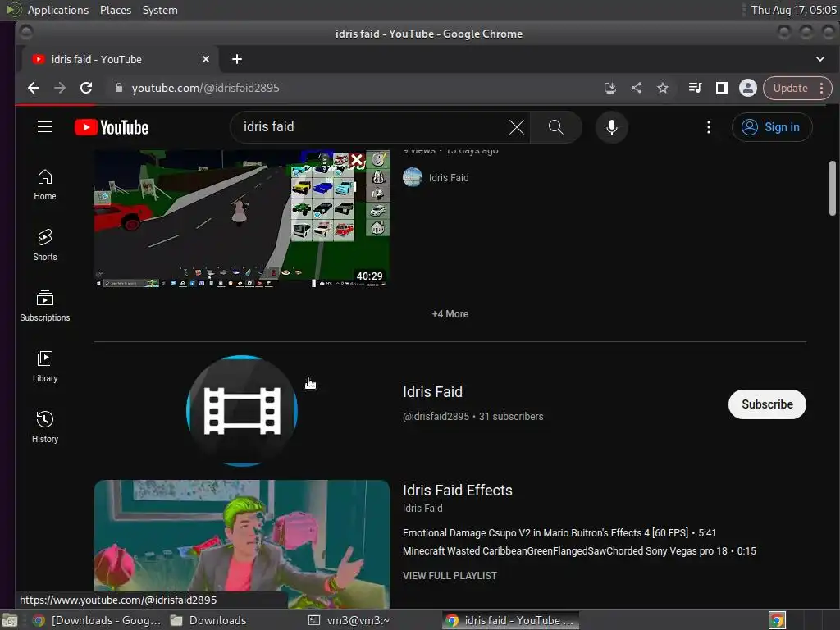Click the page vertical scrollbar thumb

tap(833, 188)
